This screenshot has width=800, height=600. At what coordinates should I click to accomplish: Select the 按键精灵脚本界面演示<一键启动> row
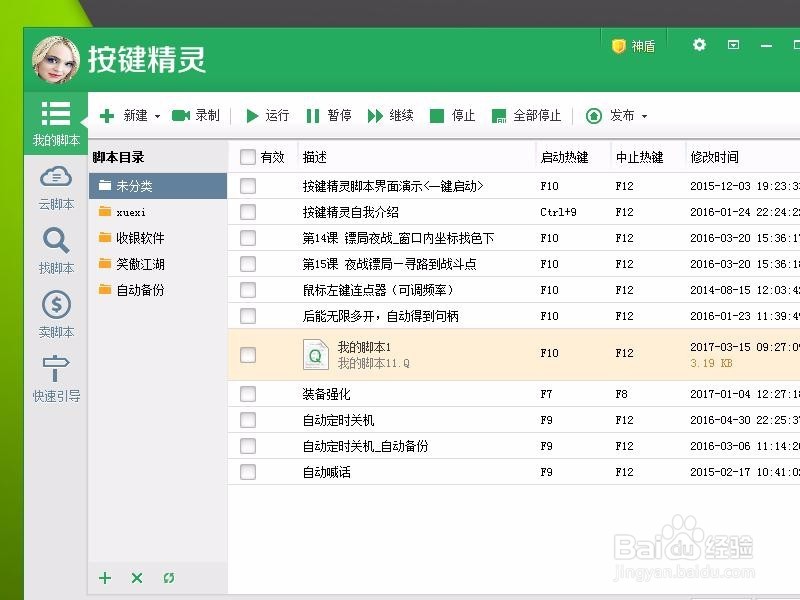point(514,186)
